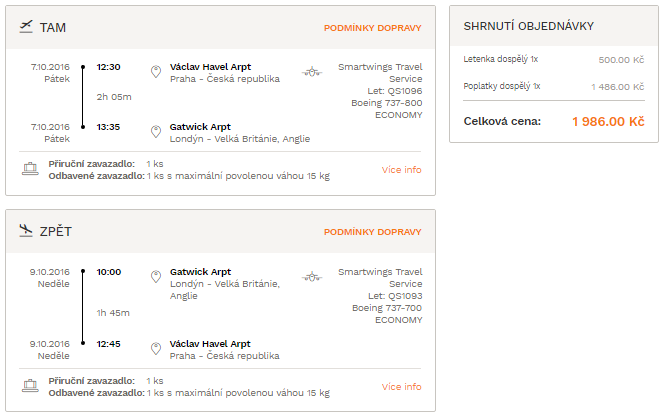Viewport: 664px width, 416px height.
Task: Click the luggage icon in the ZPĚT baggage row
Action: click(30, 386)
